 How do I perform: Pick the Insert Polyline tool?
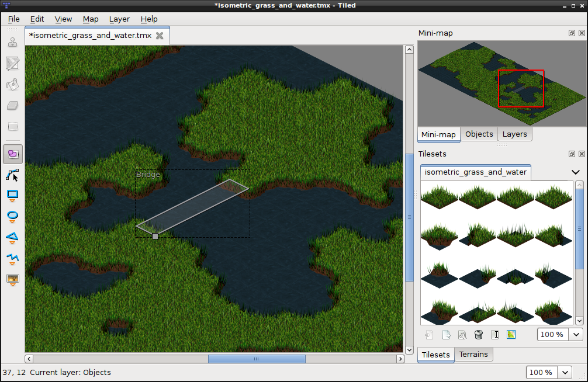pyautogui.click(x=12, y=258)
